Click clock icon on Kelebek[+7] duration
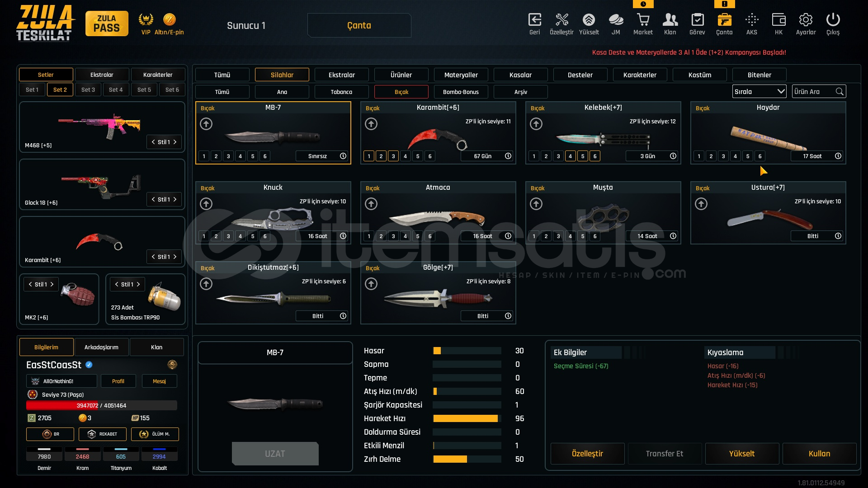Image resolution: width=868 pixels, height=488 pixels. tap(673, 156)
